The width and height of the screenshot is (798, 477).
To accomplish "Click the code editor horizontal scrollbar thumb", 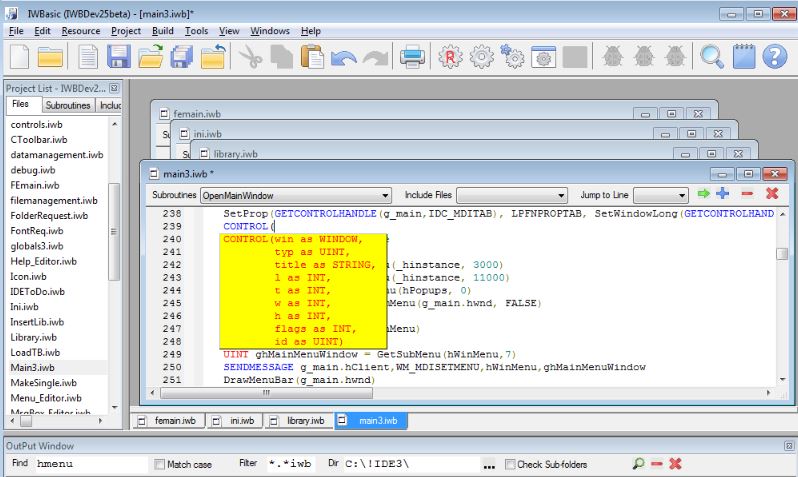I will [266, 393].
